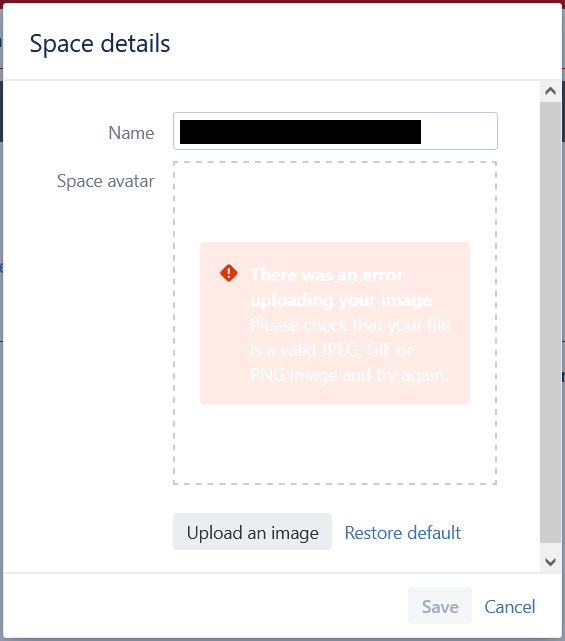Click the Restore default link
The image size is (565, 641).
[x=403, y=533]
